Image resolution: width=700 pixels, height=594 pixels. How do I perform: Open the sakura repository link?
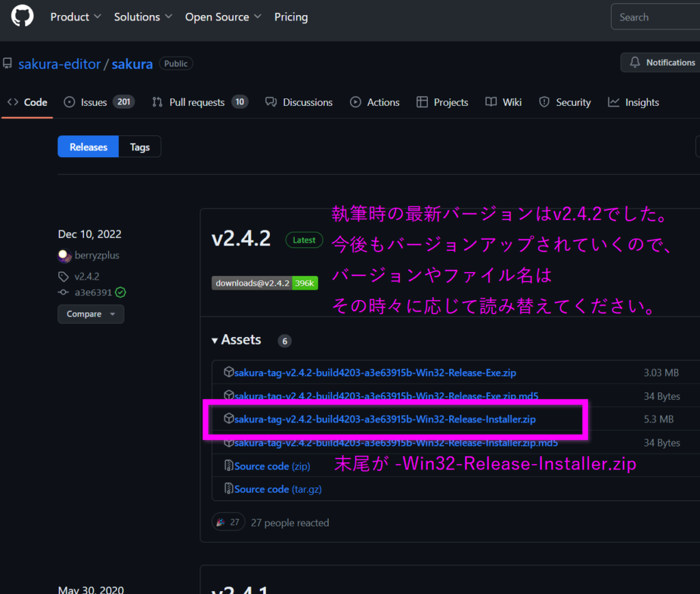tap(132, 64)
